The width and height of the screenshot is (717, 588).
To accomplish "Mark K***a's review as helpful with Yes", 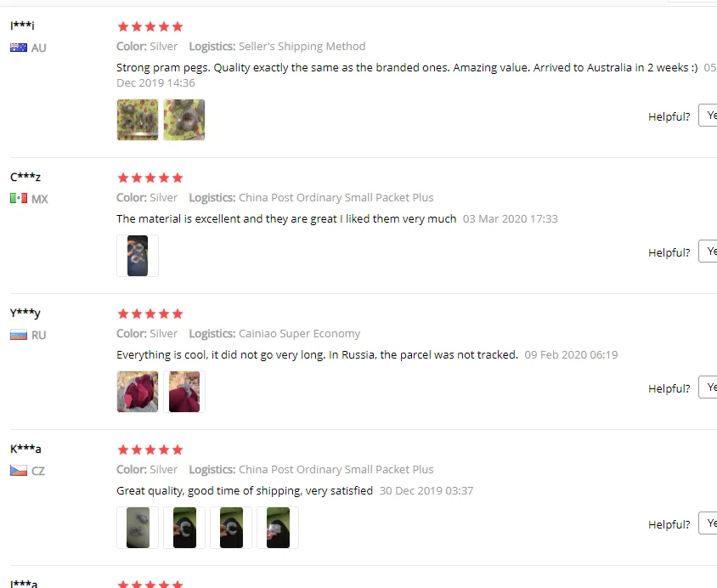I will point(708,523).
